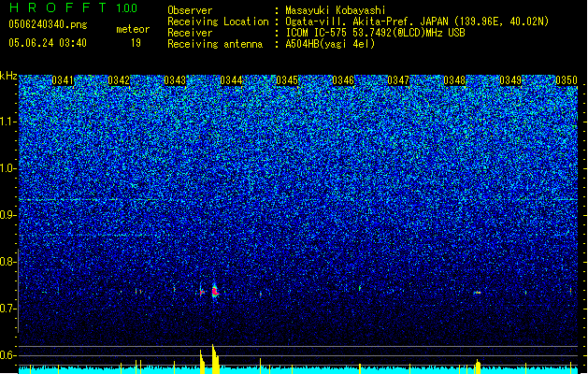588x374 pixels.
Task: Click the meteor count value 19
Action: coord(136,43)
